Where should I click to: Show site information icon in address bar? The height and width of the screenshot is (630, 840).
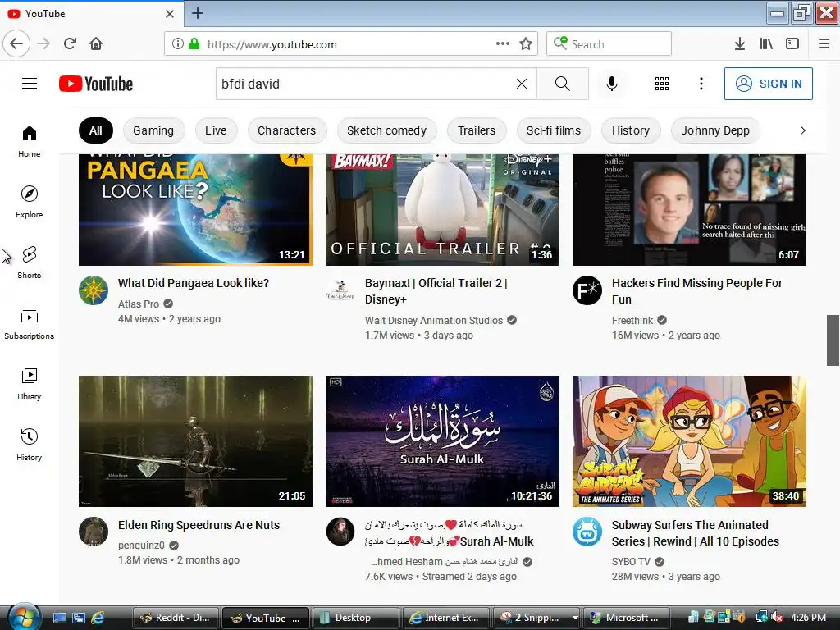click(178, 44)
